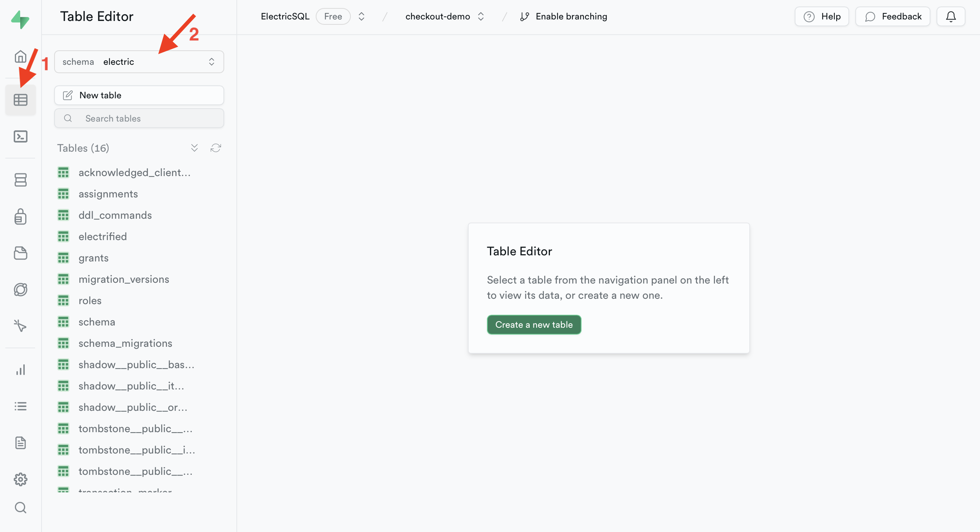The height and width of the screenshot is (532, 980).
Task: Click the logs/editor icon in sidebar
Action: pos(20,405)
